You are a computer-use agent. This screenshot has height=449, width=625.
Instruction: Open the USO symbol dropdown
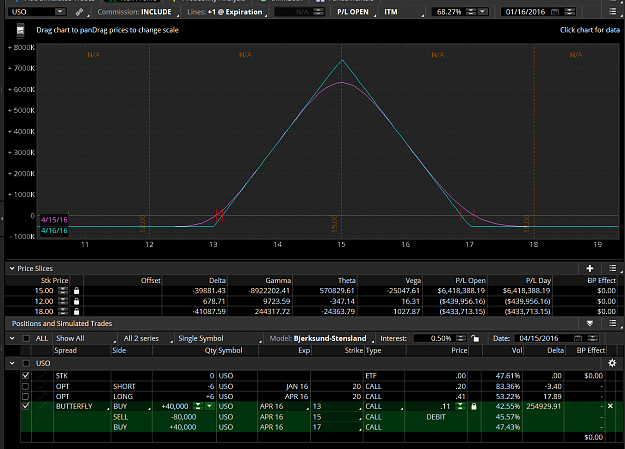pos(60,12)
